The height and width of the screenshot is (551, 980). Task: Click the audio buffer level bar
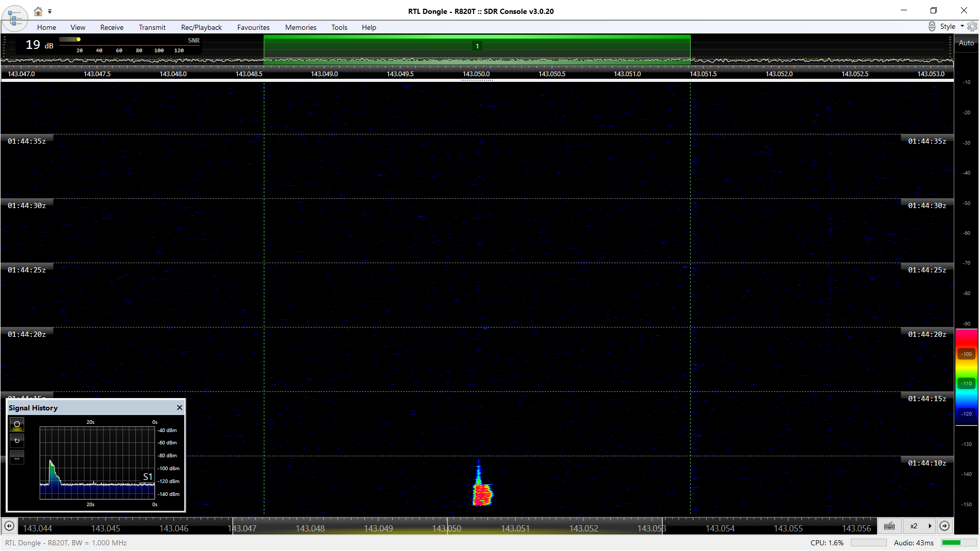[958, 542]
